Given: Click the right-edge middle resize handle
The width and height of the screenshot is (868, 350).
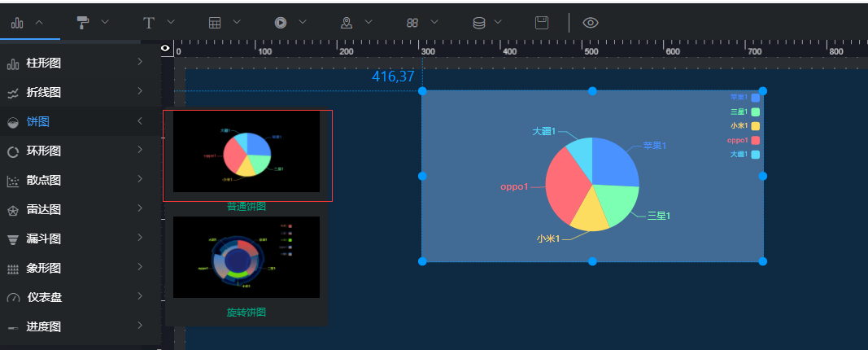Looking at the screenshot, I should tap(762, 176).
